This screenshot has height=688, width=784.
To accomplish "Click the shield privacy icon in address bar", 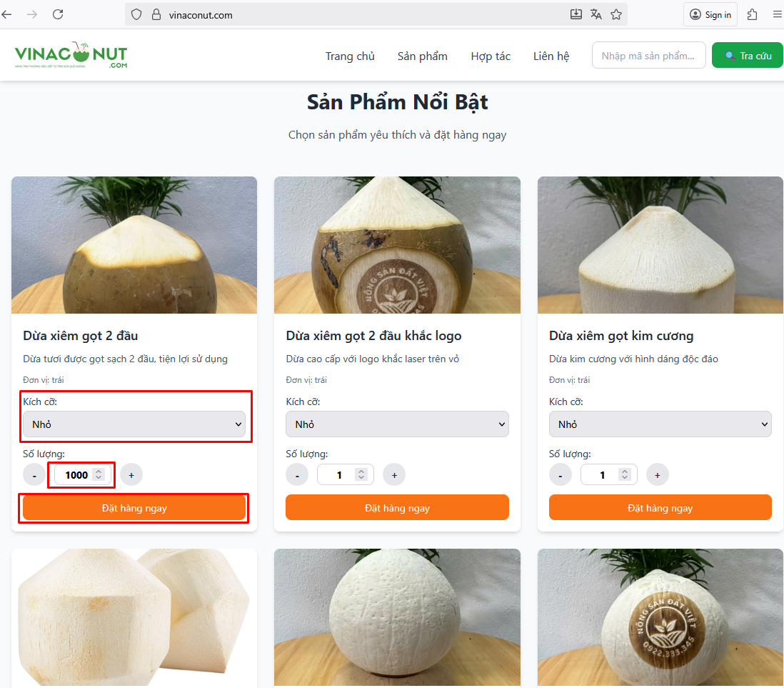I will tap(135, 14).
